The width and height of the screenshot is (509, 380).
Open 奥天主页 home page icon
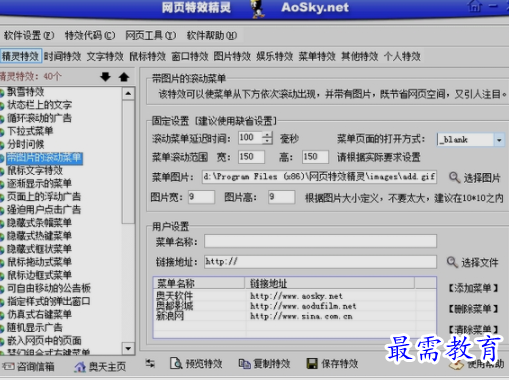tap(80, 367)
